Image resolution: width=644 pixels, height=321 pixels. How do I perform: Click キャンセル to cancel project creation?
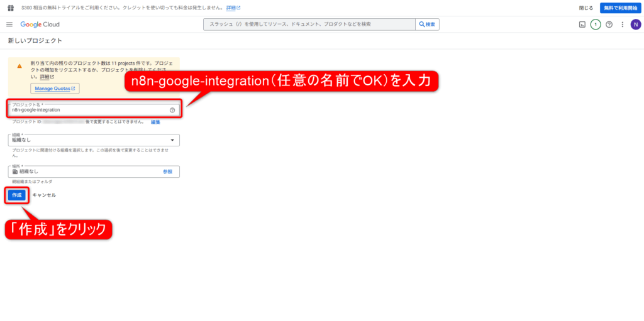pyautogui.click(x=44, y=195)
